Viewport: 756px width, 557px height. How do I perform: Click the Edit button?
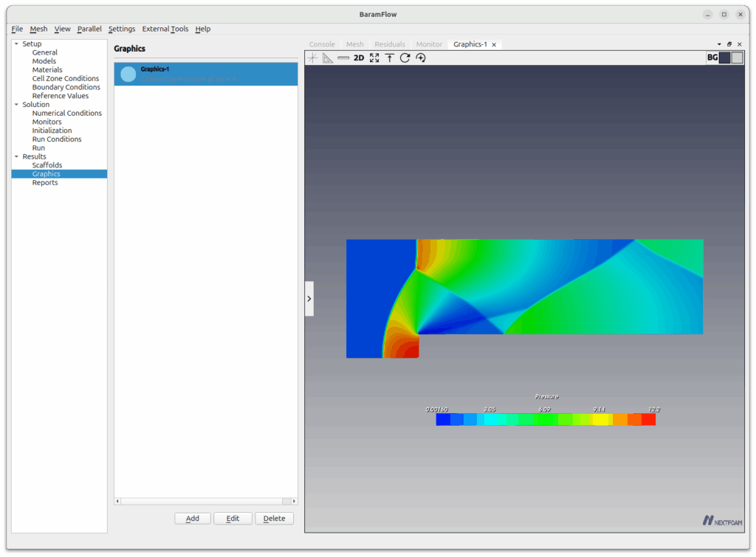233,519
